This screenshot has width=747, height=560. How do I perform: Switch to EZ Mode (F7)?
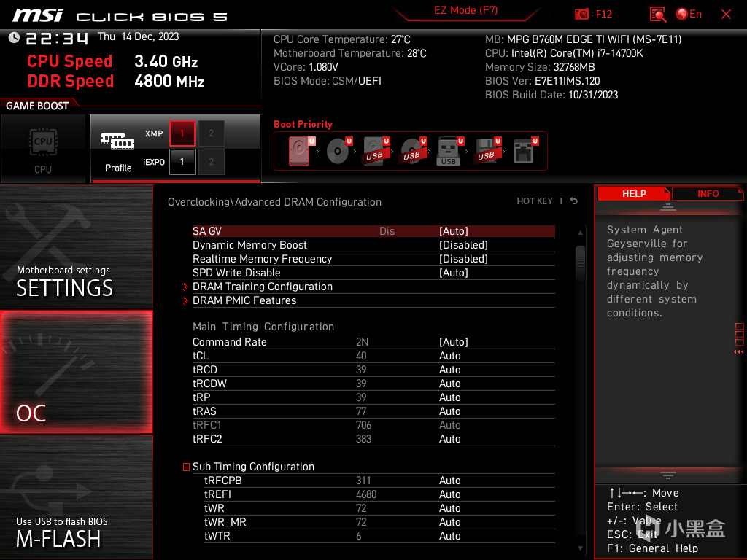point(465,10)
